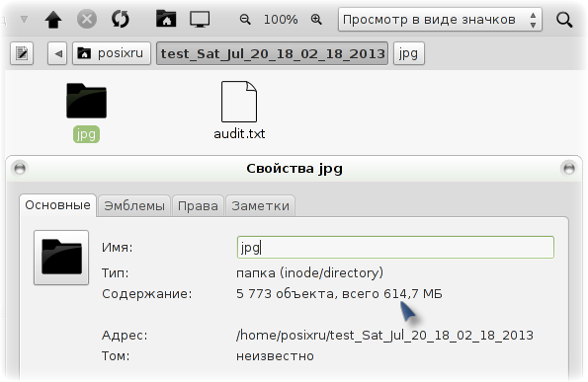Jump to jpg path bar button
The image size is (588, 382).
(408, 53)
